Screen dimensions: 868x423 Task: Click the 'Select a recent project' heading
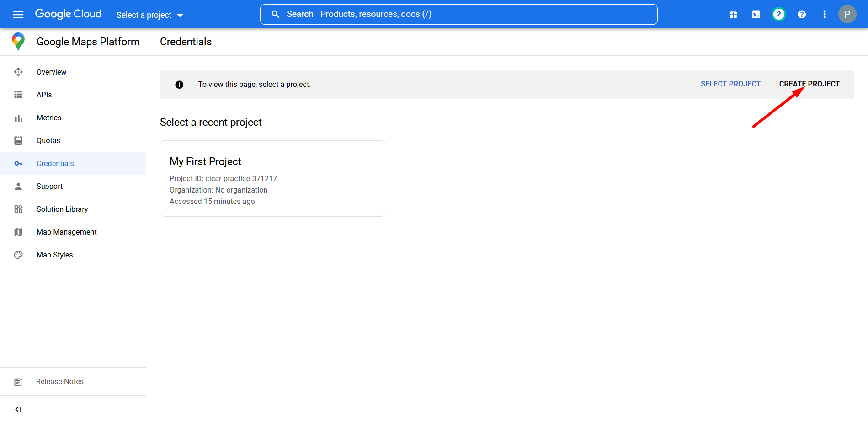point(211,122)
